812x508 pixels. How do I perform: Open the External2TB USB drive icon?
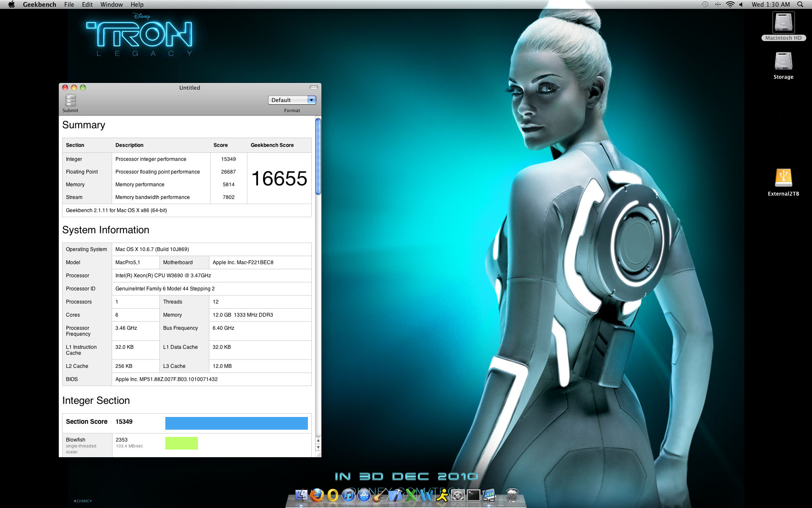click(783, 178)
